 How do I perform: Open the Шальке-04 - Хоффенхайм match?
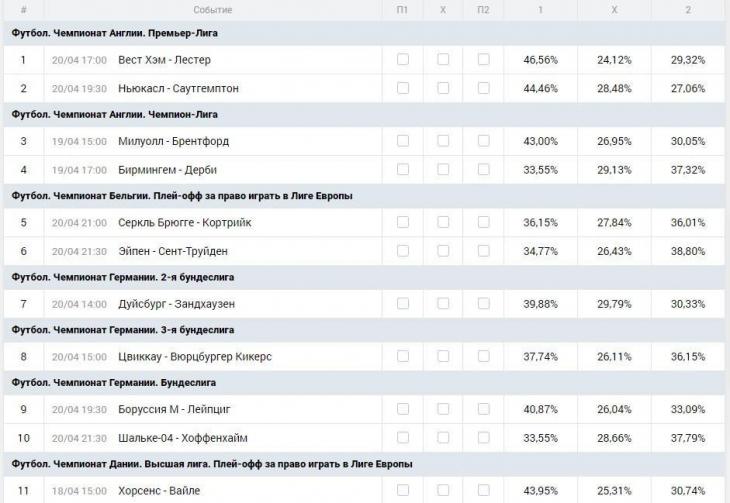pos(182,438)
